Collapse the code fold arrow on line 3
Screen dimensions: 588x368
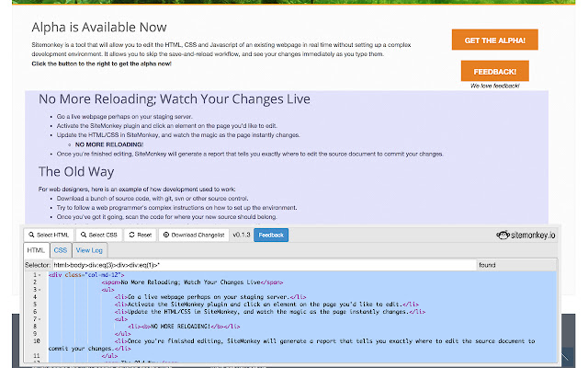pyautogui.click(x=40, y=290)
